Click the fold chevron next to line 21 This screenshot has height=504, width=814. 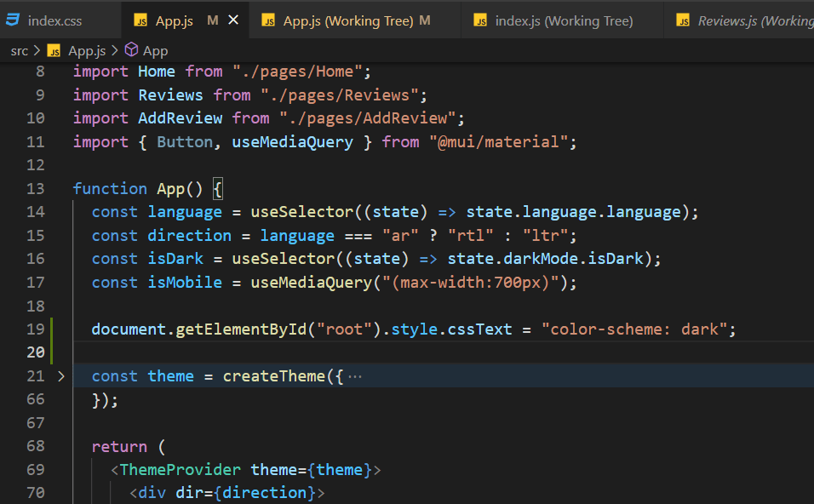point(60,375)
